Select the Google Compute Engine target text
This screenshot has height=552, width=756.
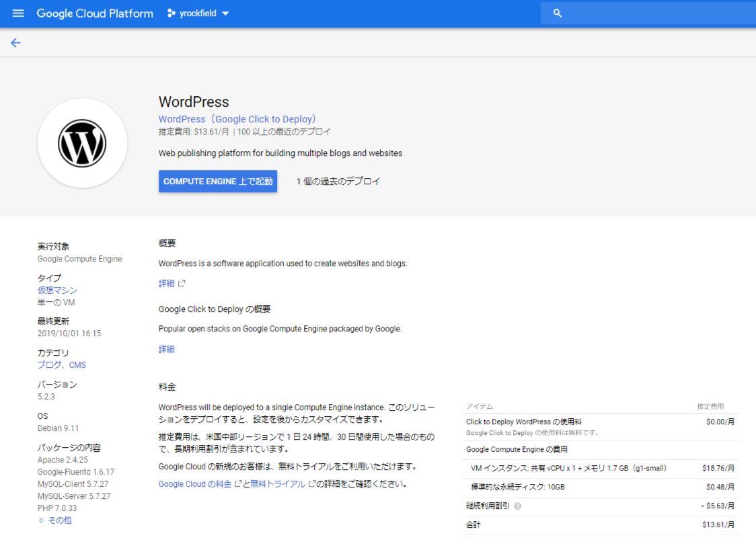click(79, 259)
